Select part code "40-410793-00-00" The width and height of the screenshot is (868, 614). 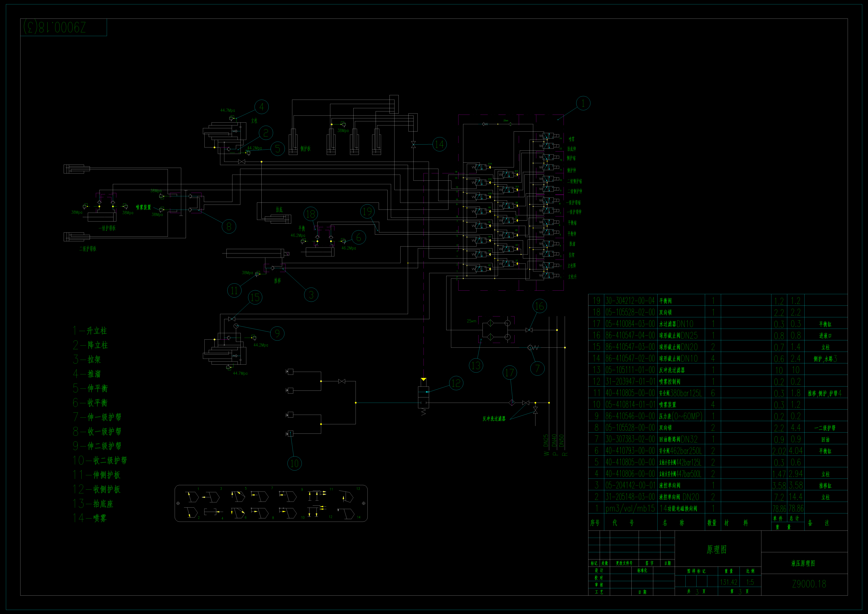[x=630, y=451]
